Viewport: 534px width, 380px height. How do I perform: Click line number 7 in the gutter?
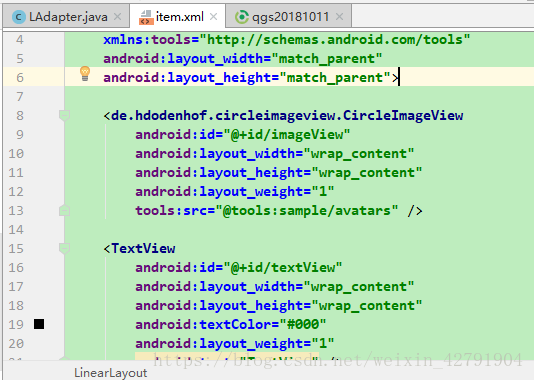tap(20, 97)
